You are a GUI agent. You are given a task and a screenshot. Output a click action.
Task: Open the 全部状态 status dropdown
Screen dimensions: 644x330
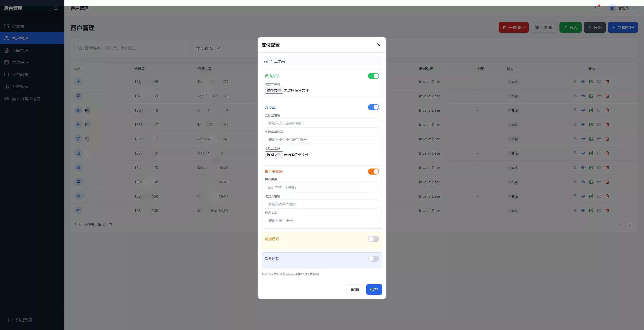point(206,48)
